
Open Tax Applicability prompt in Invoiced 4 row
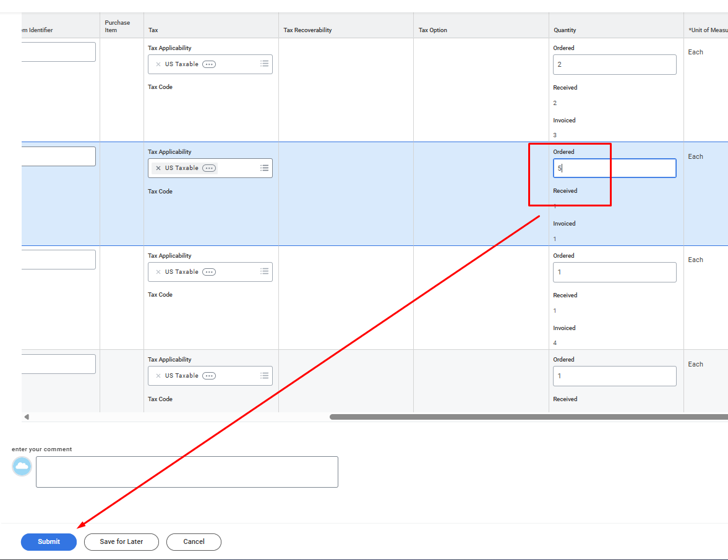click(x=264, y=271)
